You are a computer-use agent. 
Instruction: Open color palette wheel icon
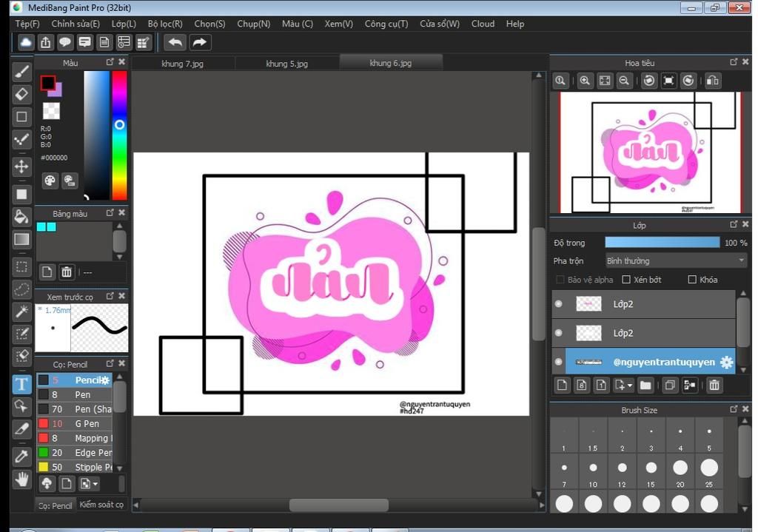tap(50, 181)
